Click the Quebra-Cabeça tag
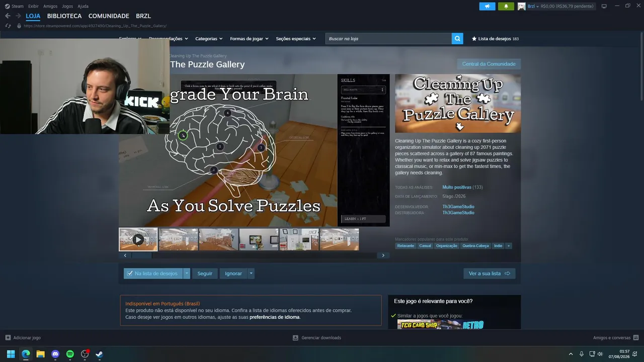The height and width of the screenshot is (362, 644). [x=475, y=246]
